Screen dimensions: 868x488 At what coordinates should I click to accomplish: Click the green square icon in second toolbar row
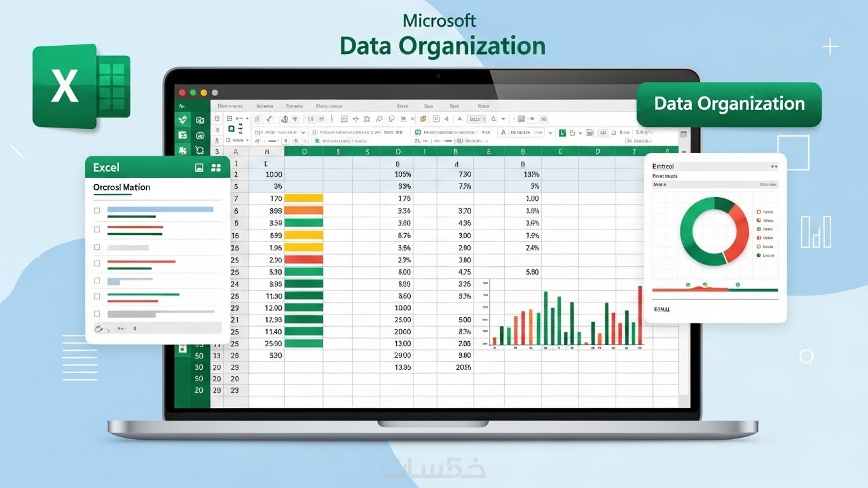[x=562, y=132]
